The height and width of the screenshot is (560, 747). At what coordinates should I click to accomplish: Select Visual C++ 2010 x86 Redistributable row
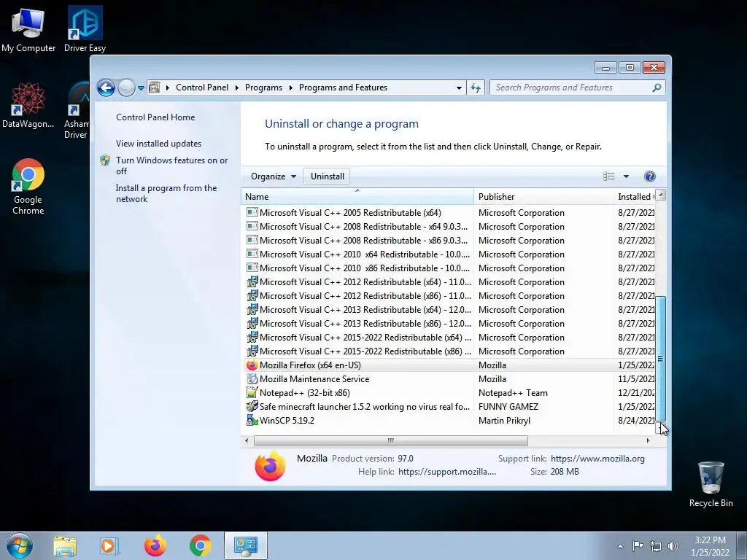[x=448, y=268]
